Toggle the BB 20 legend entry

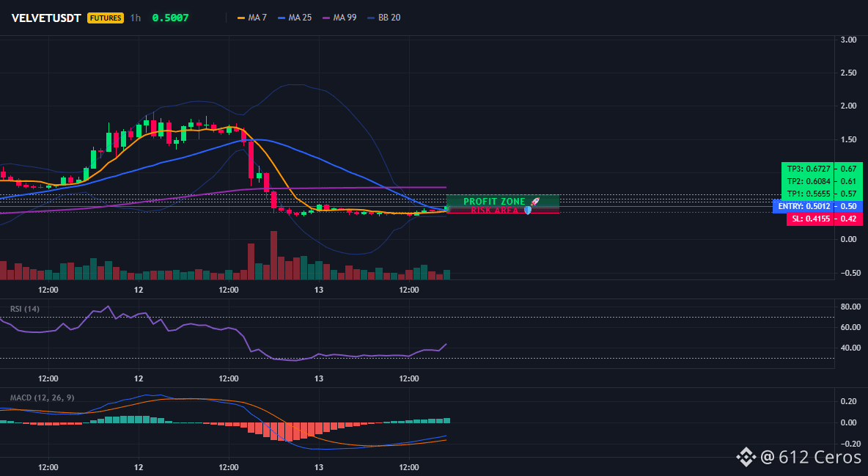pos(383,18)
